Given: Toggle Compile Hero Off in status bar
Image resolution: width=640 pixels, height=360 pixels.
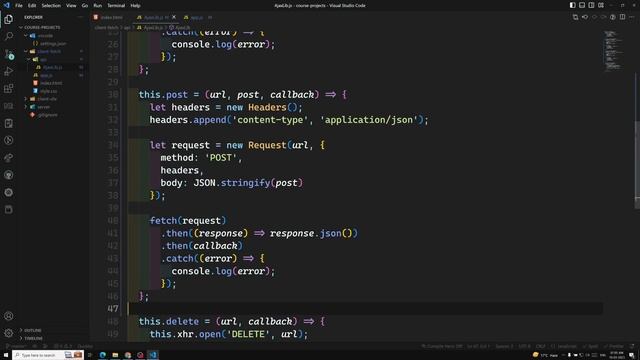Looking at the screenshot, I should coord(442,346).
